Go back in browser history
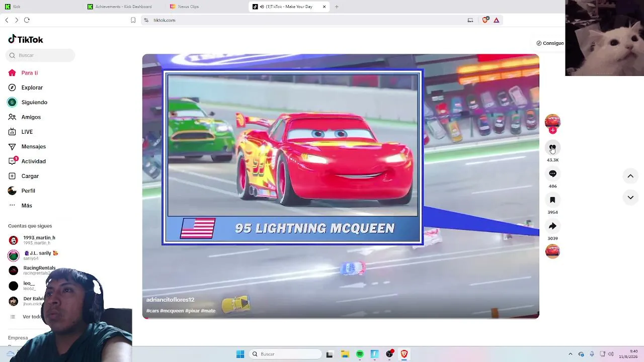644x362 pixels. coord(7,20)
